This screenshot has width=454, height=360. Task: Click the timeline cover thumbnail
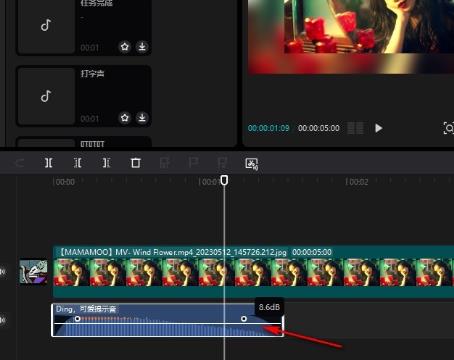point(33,272)
